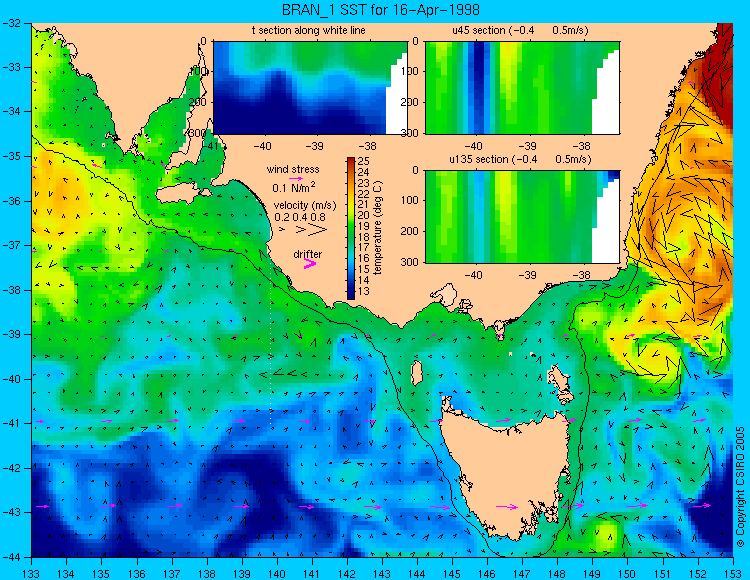This screenshot has width=750, height=580.
Task: Select the 'wind stress' legend text
Action: [293, 169]
